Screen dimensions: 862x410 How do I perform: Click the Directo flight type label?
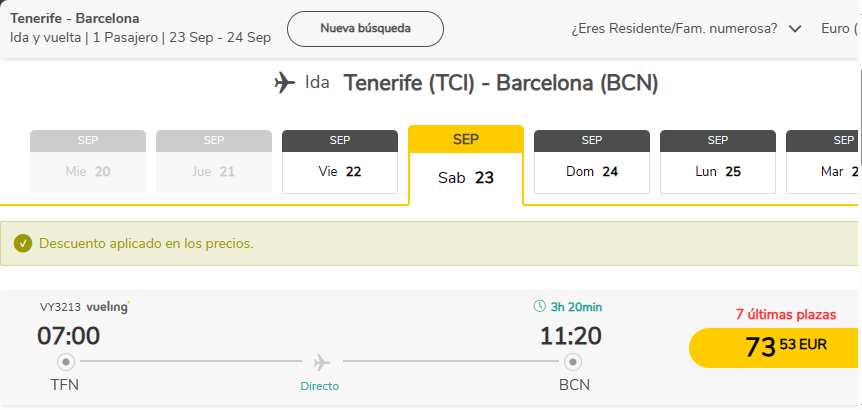pos(319,386)
